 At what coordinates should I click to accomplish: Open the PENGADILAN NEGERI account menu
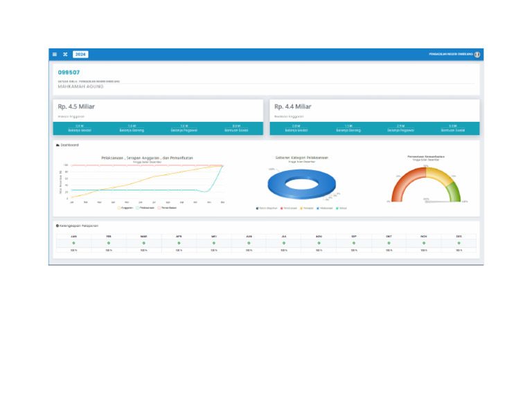(450, 54)
